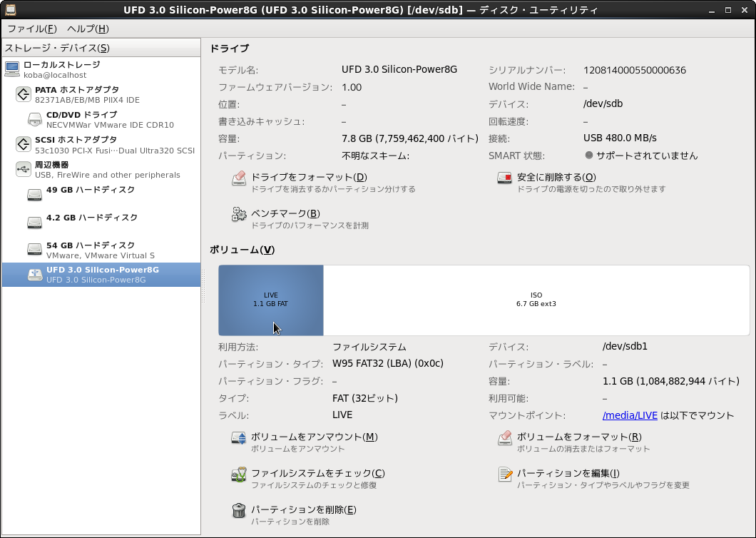Open the ファイル(F) menu
The image size is (756, 538).
tap(31, 29)
